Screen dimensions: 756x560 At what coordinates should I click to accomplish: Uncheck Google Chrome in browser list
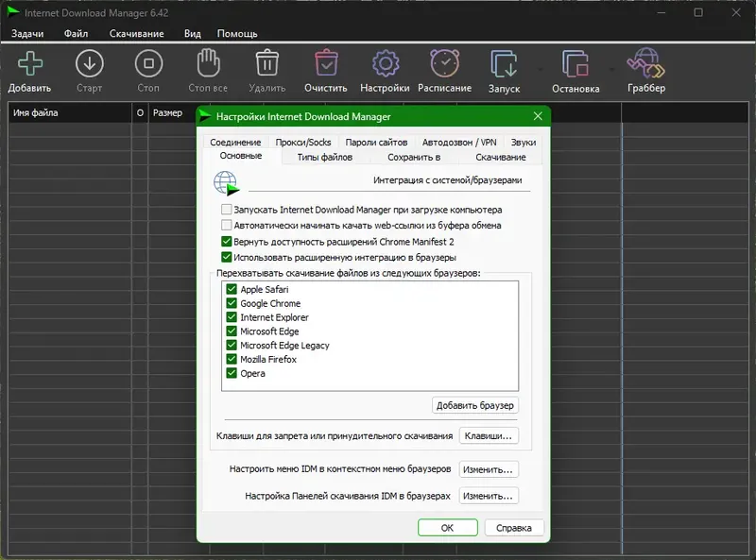(232, 303)
